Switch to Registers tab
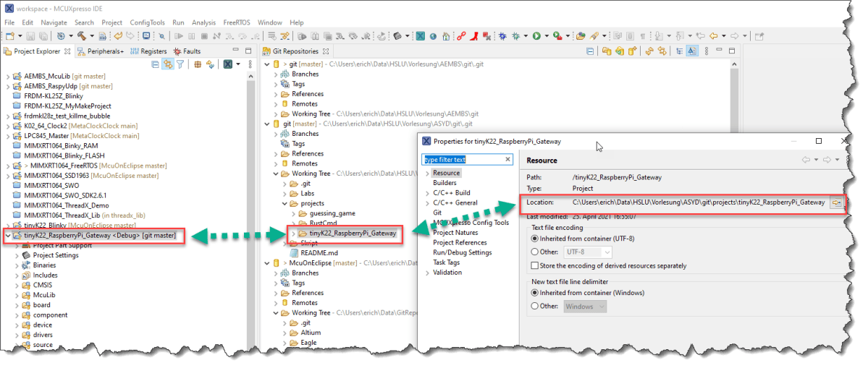Image resolution: width=868 pixels, height=368 pixels. (x=148, y=51)
